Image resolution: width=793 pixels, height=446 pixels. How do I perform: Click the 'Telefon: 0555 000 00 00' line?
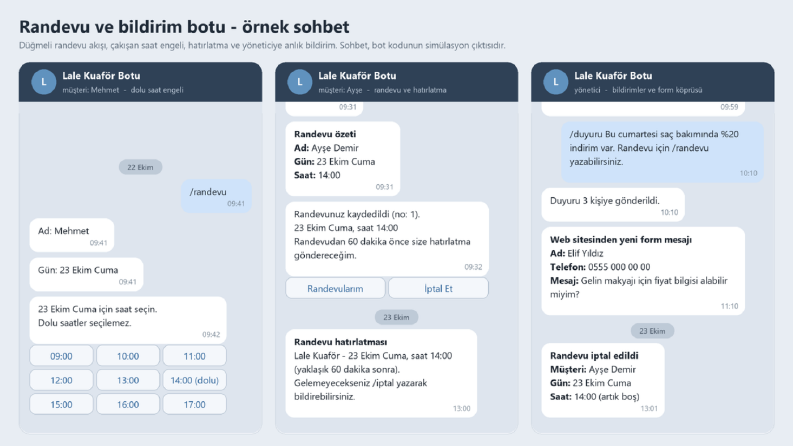(600, 267)
